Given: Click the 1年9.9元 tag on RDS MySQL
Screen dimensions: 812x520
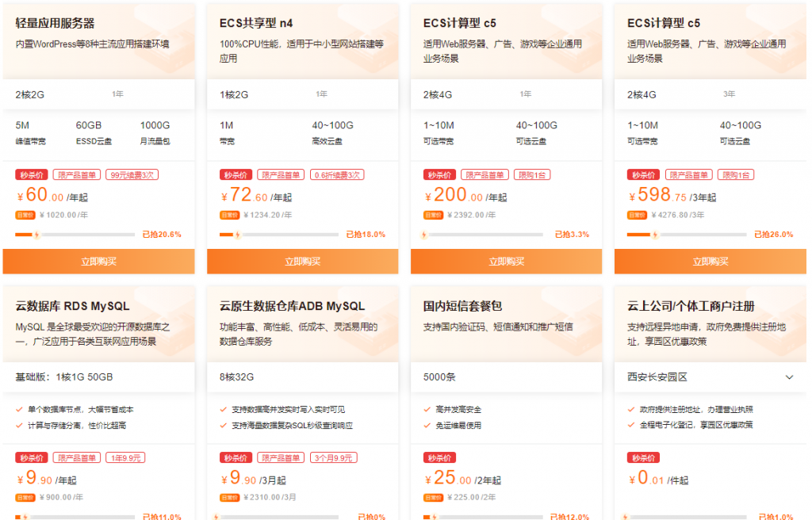Looking at the screenshot, I should coord(125,458).
